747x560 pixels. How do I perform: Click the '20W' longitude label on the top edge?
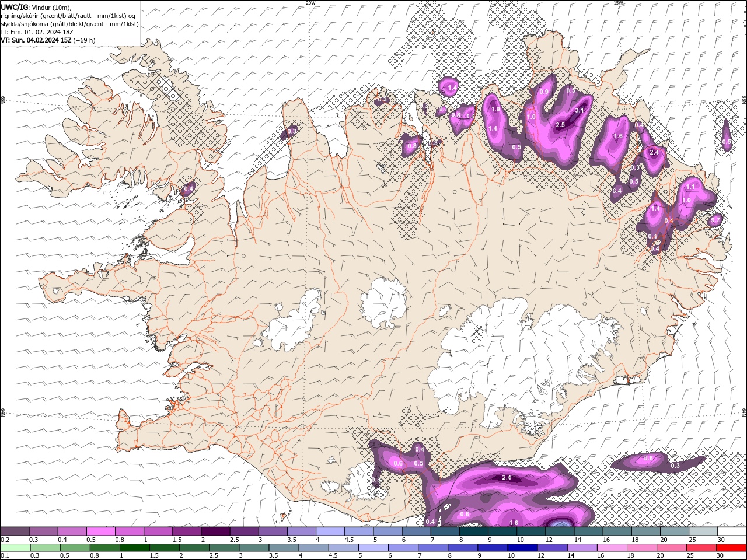(310, 3)
